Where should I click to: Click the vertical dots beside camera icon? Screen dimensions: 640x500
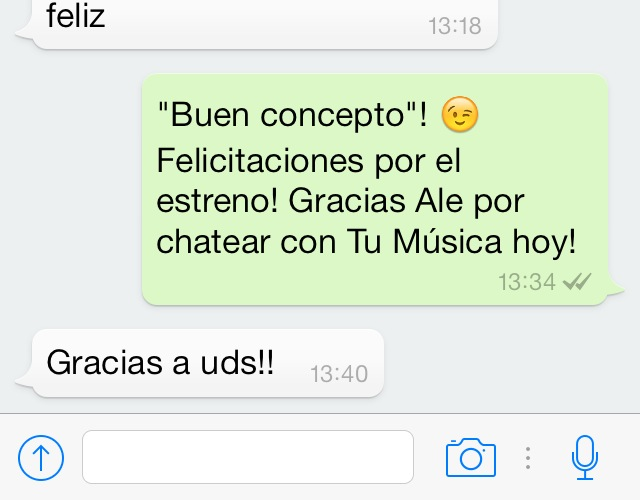[528, 458]
